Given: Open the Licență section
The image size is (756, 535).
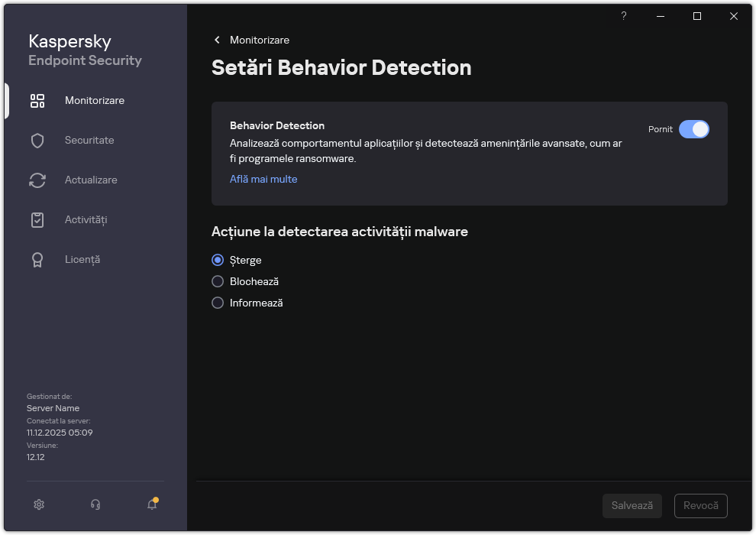Looking at the screenshot, I should click(82, 259).
